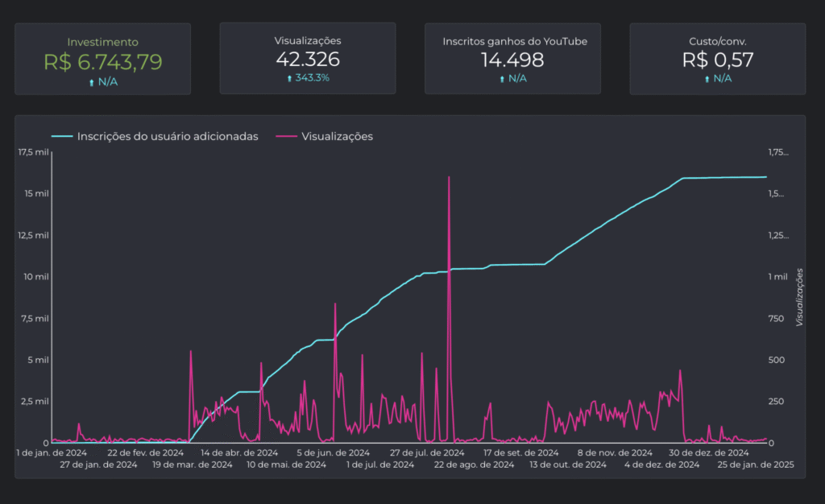Click the 'Custo/conv.' card title
This screenshot has width=825, height=504.
[717, 40]
